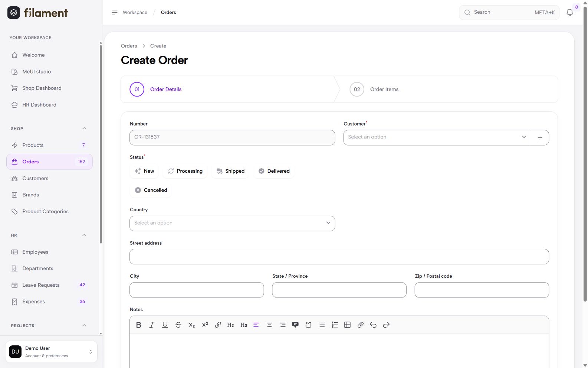Insert a link with the chain icon

tap(218, 325)
